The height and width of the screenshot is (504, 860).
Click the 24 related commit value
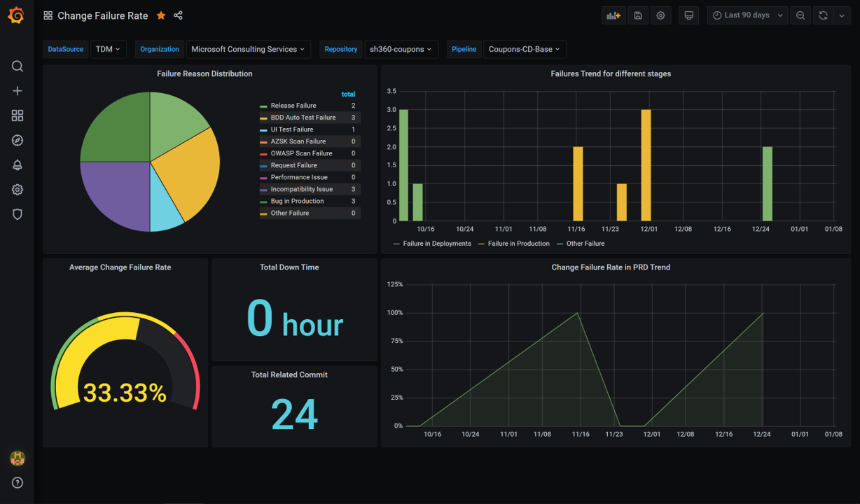pyautogui.click(x=295, y=414)
